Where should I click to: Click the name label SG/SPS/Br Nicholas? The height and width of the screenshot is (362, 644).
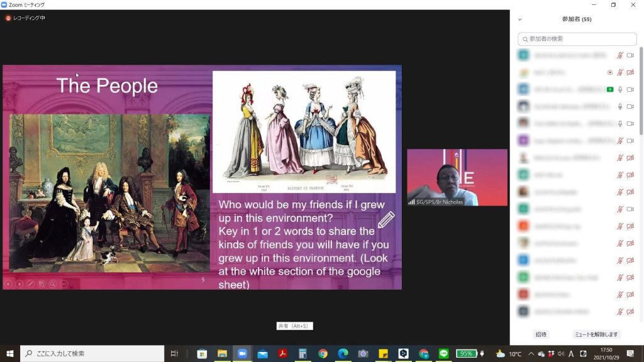coord(440,202)
